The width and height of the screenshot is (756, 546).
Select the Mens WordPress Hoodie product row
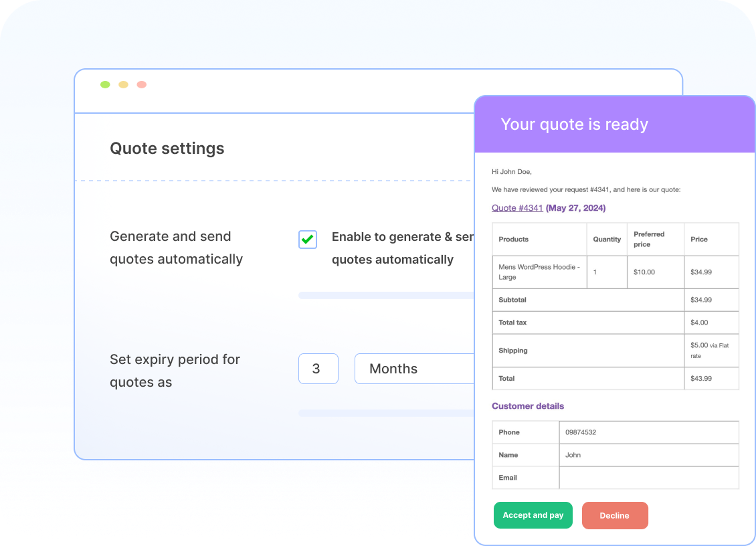[x=539, y=272]
